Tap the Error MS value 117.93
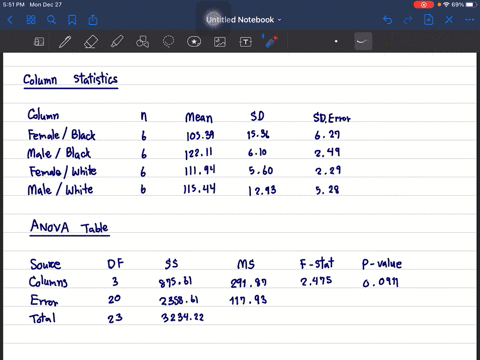The height and width of the screenshot is (360, 480). tap(248, 300)
